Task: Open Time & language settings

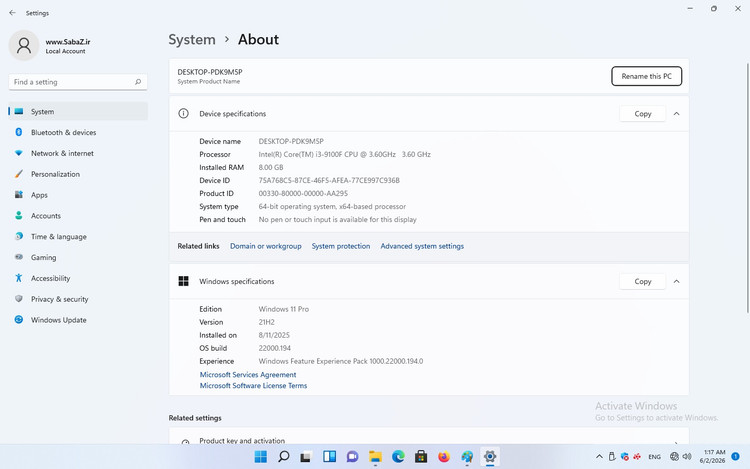Action: tap(78, 237)
